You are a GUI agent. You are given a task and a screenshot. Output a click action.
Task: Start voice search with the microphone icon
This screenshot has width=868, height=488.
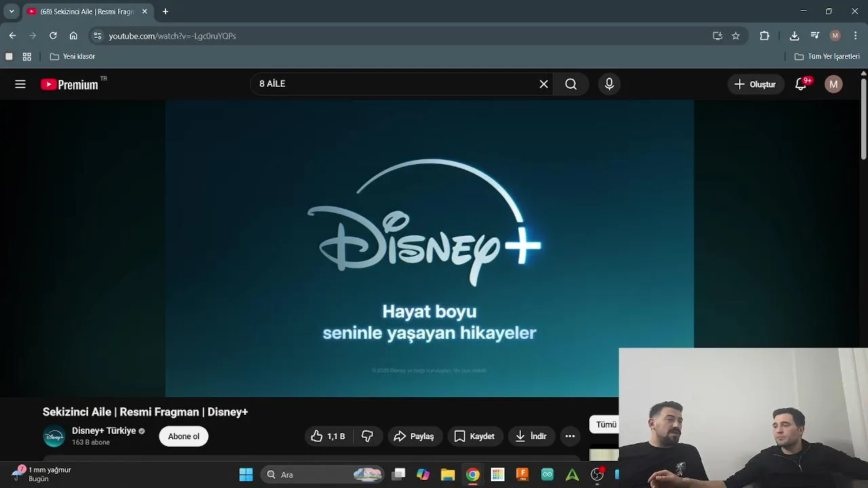click(x=609, y=84)
